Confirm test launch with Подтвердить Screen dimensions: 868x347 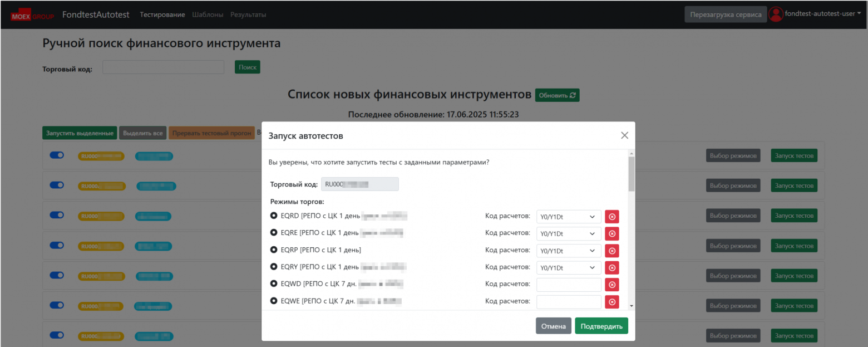pos(601,325)
